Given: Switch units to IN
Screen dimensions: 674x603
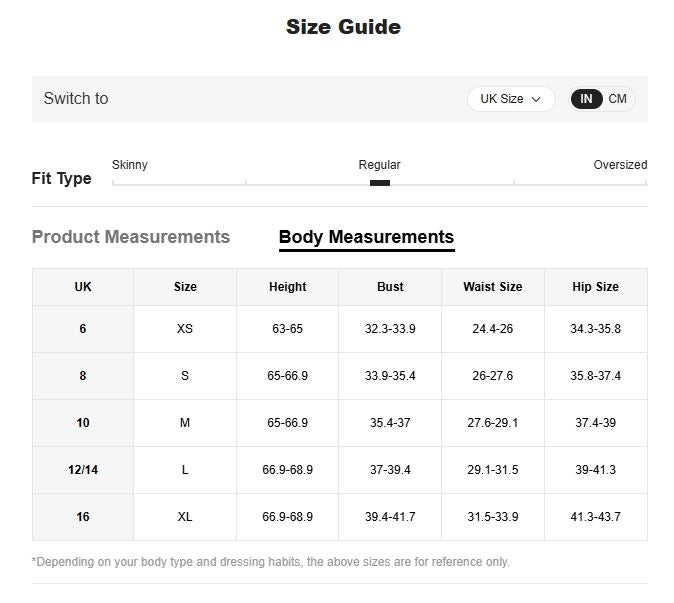Looking at the screenshot, I should 587,99.
